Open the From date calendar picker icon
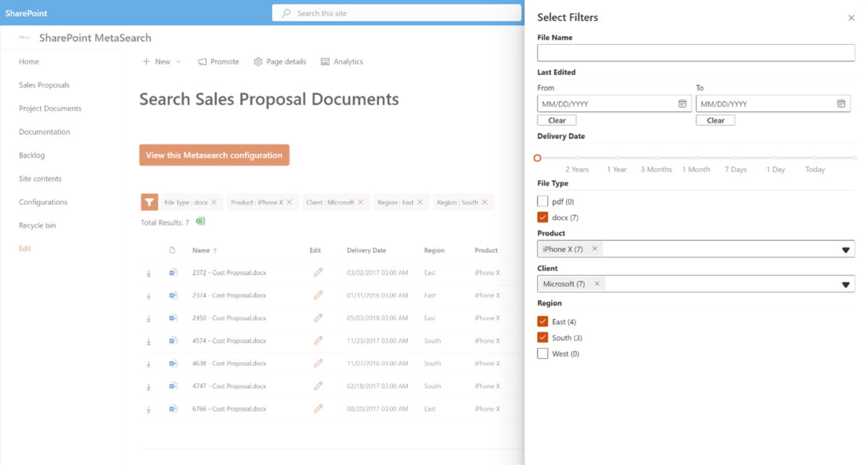 [682, 104]
